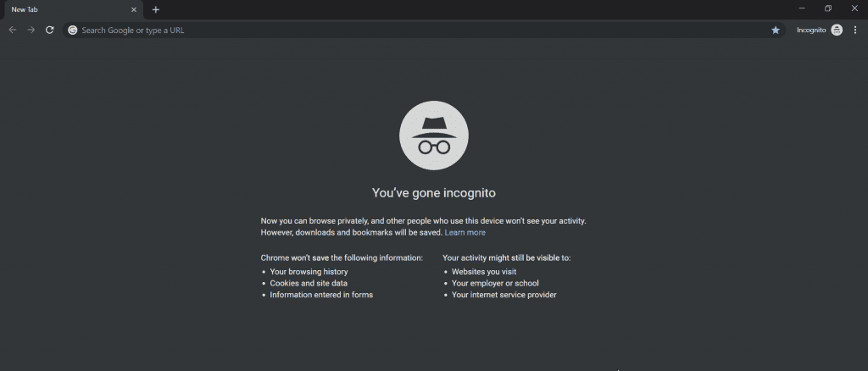Open a new tab with the plus button
The height and width of the screenshot is (371, 868).
(156, 9)
